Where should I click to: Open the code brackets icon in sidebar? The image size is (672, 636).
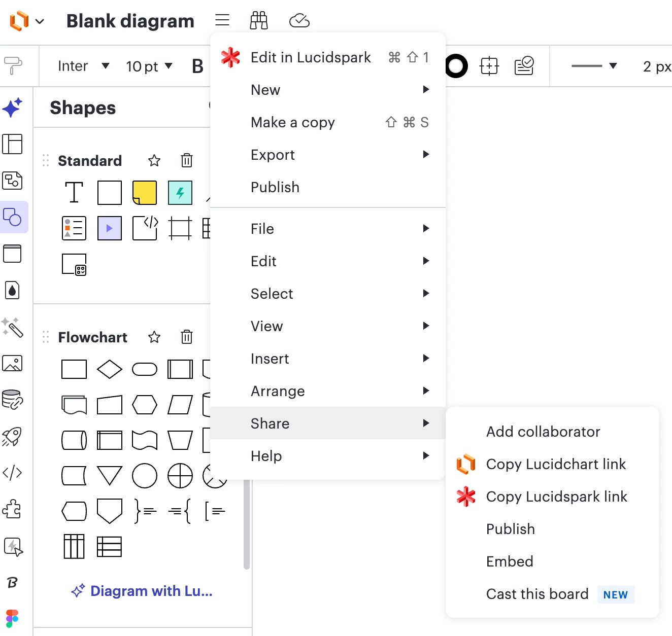click(12, 473)
